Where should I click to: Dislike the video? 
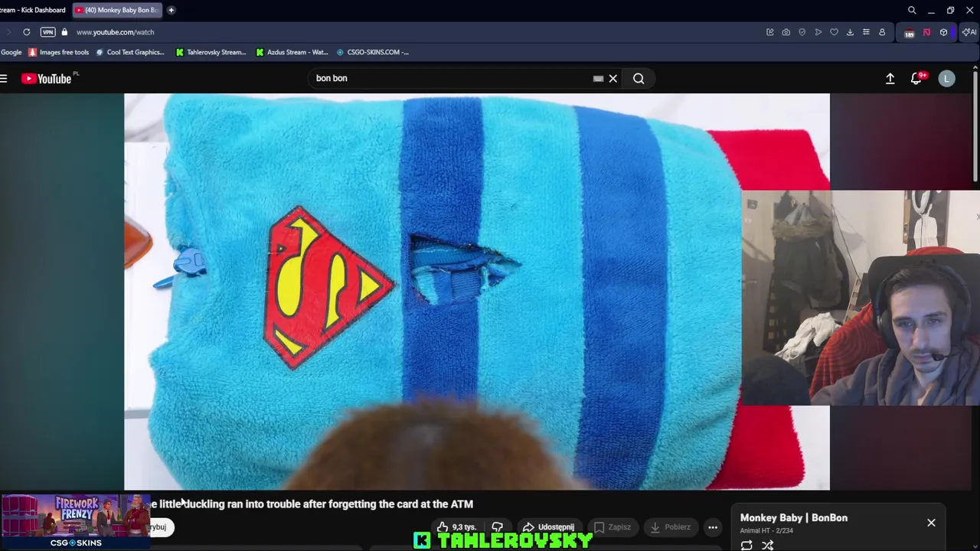pos(497,527)
